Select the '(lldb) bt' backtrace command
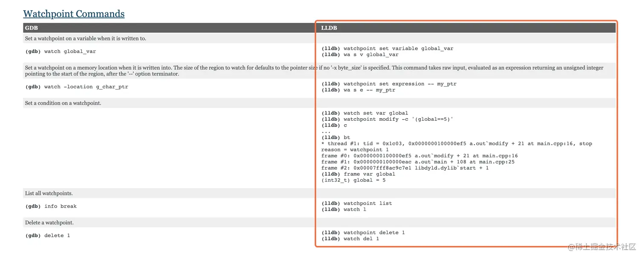This screenshot has height=259, width=644. tap(336, 137)
